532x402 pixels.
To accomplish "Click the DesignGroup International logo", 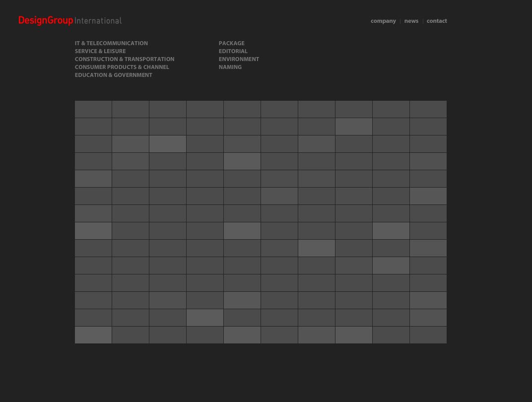I will (70, 21).
